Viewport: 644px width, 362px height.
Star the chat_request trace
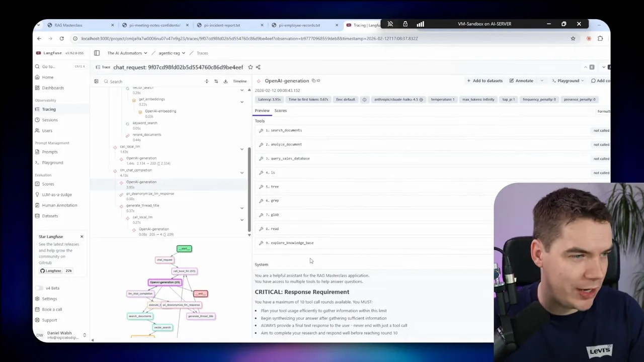(x=250, y=67)
